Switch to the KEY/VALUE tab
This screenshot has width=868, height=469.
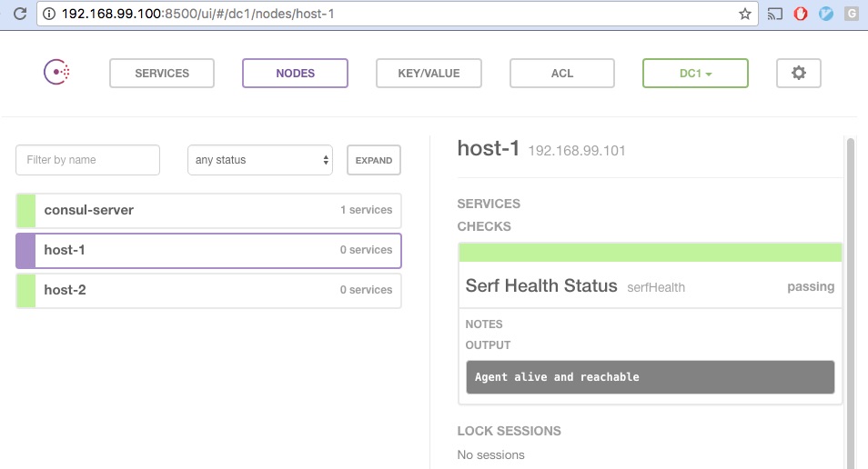(x=429, y=73)
